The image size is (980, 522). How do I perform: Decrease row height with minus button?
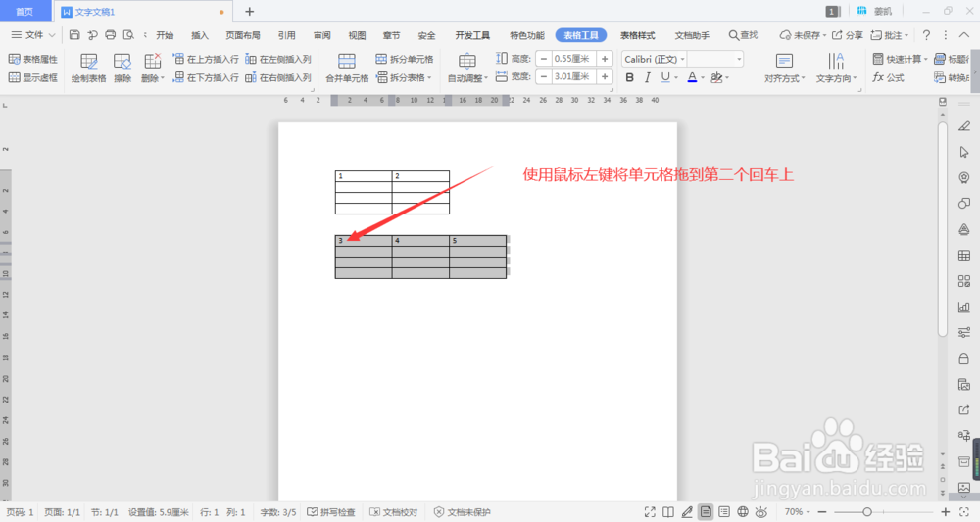coord(544,59)
